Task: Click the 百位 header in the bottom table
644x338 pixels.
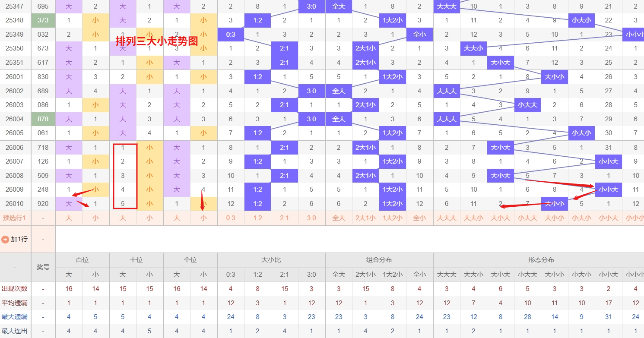Action: tap(82, 260)
